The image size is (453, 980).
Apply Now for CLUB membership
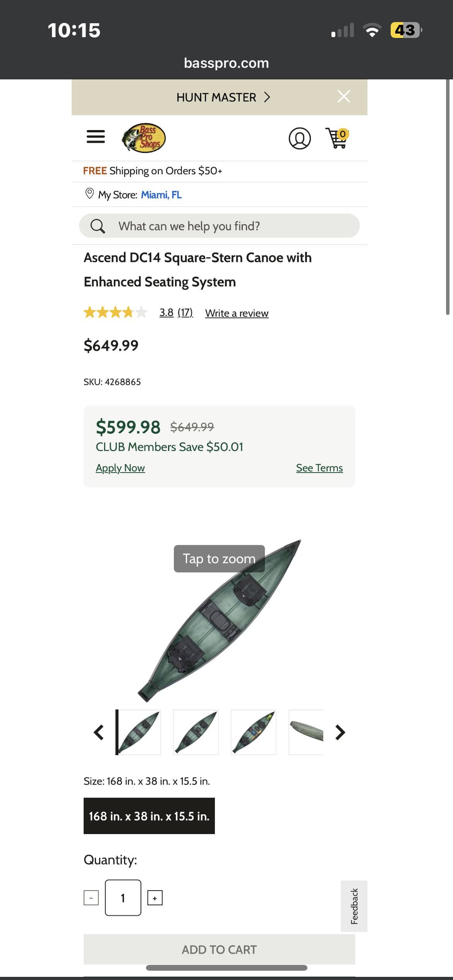point(120,468)
